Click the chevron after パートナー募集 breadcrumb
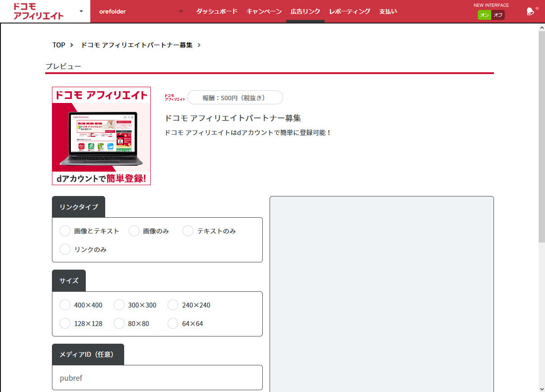The image size is (545, 392). point(199,45)
